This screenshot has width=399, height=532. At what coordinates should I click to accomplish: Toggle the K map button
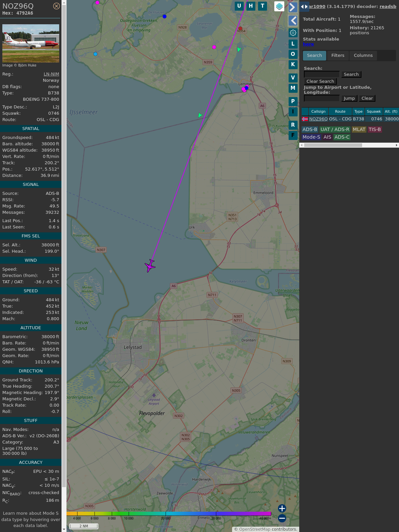293,65
